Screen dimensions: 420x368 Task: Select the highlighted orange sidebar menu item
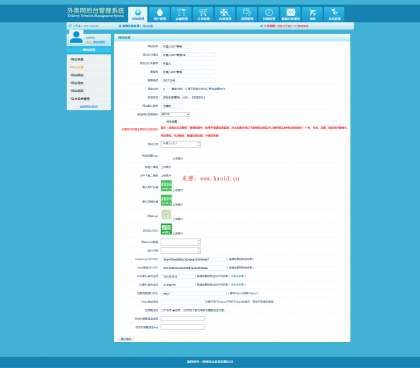coord(77,67)
